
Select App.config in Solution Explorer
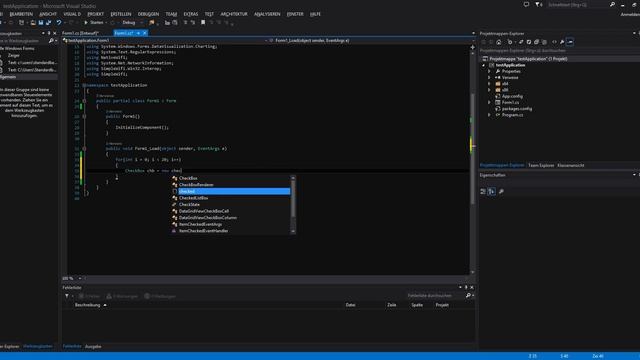point(512,96)
